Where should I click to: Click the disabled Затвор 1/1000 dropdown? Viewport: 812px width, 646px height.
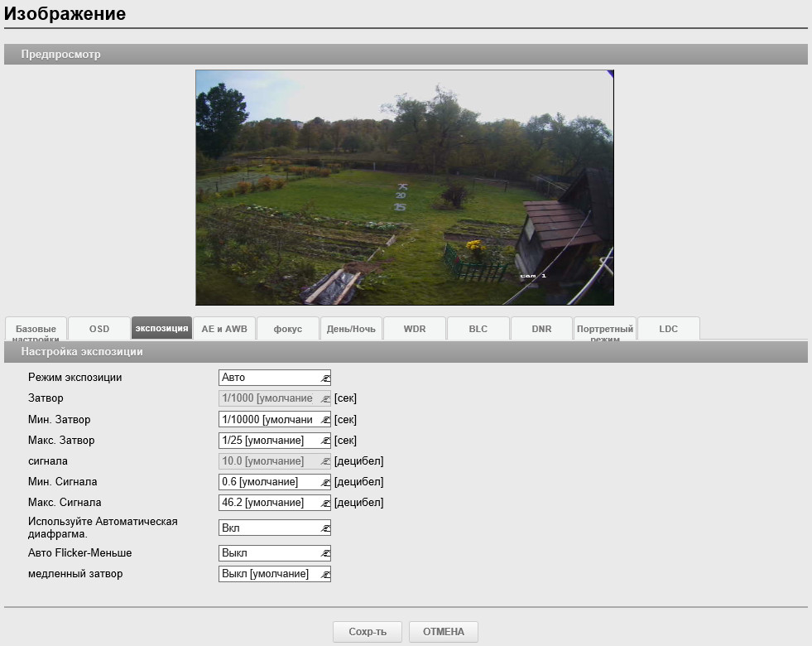pyautogui.click(x=275, y=398)
